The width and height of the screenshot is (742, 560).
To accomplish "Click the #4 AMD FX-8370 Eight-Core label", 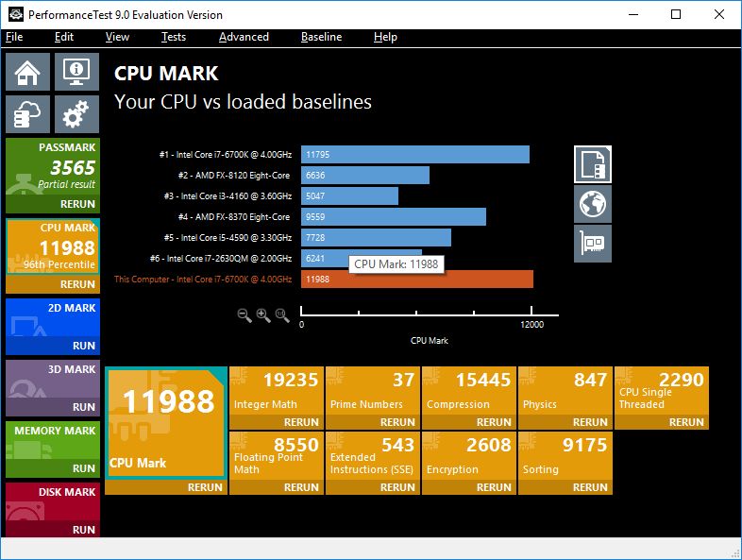I will click(x=234, y=217).
